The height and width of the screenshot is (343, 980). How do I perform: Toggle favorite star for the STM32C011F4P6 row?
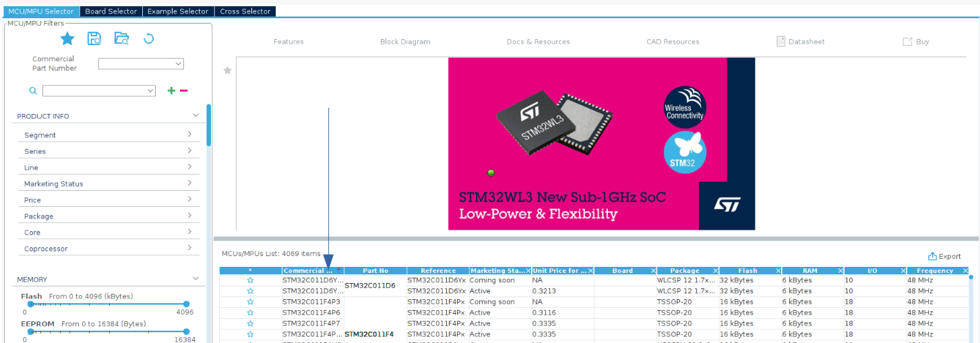coord(250,313)
